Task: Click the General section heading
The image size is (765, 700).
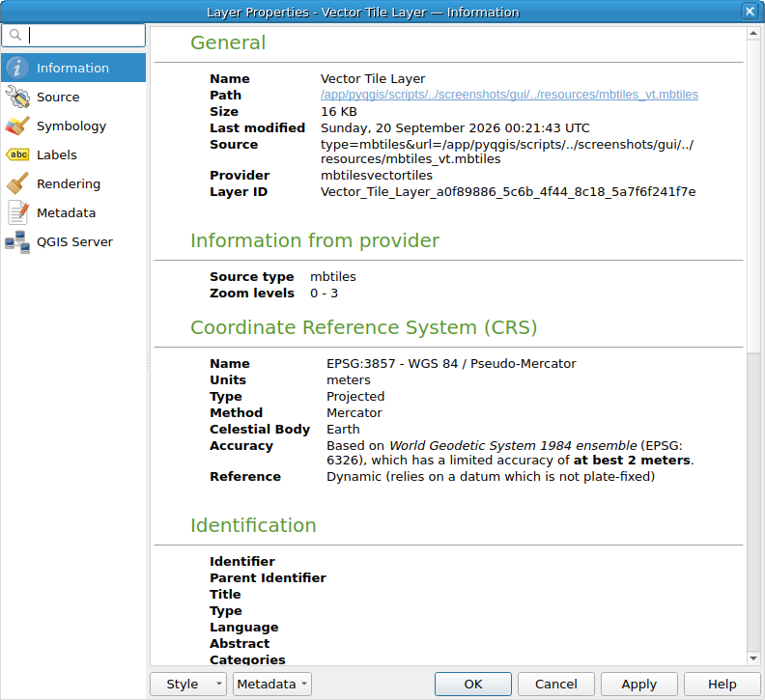Action: coord(228,42)
